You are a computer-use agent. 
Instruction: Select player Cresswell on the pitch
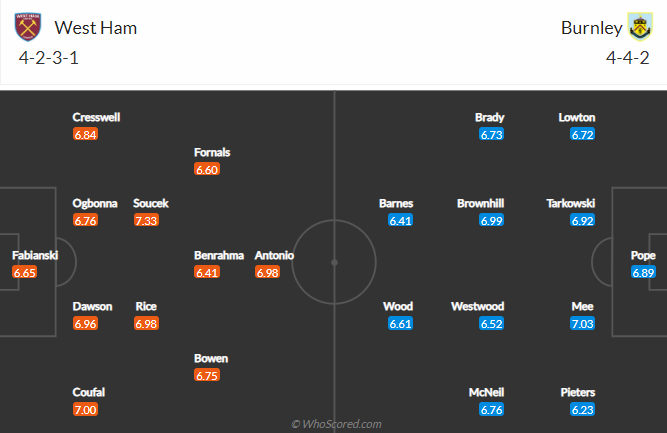click(x=96, y=117)
